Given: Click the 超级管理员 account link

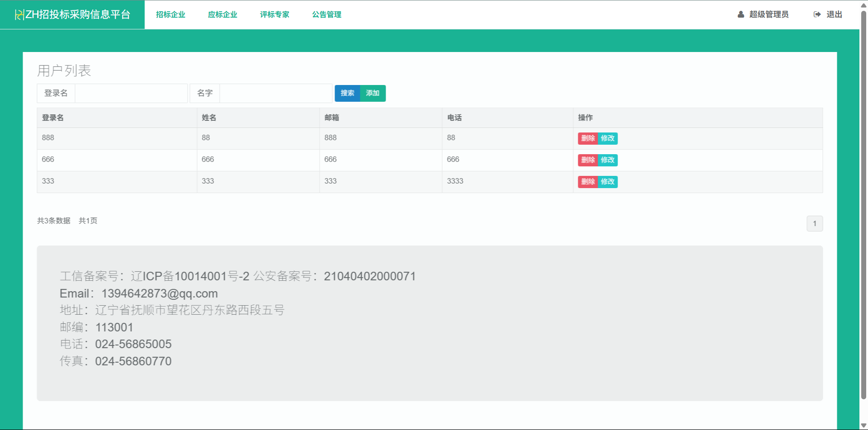Looking at the screenshot, I should 763,14.
